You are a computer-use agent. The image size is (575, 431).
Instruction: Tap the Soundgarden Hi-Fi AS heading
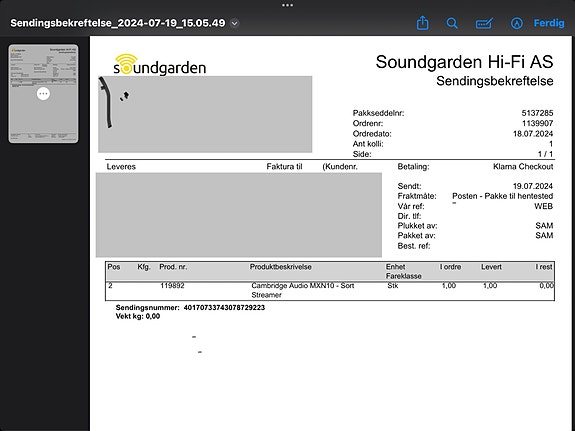click(x=464, y=62)
